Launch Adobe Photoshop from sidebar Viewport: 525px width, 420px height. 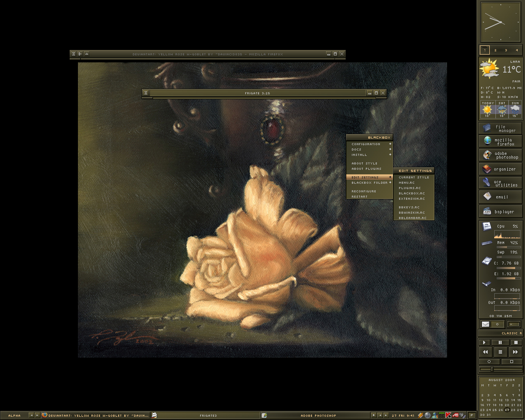500,155
